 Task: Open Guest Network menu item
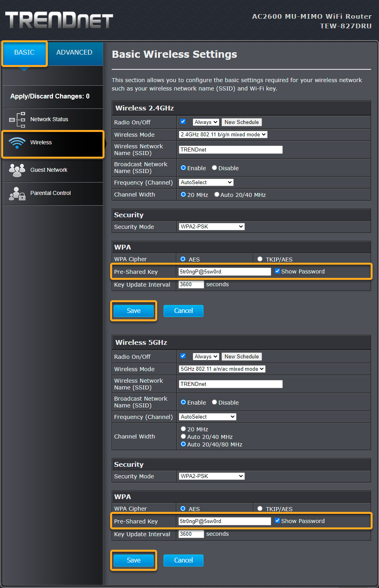click(53, 170)
